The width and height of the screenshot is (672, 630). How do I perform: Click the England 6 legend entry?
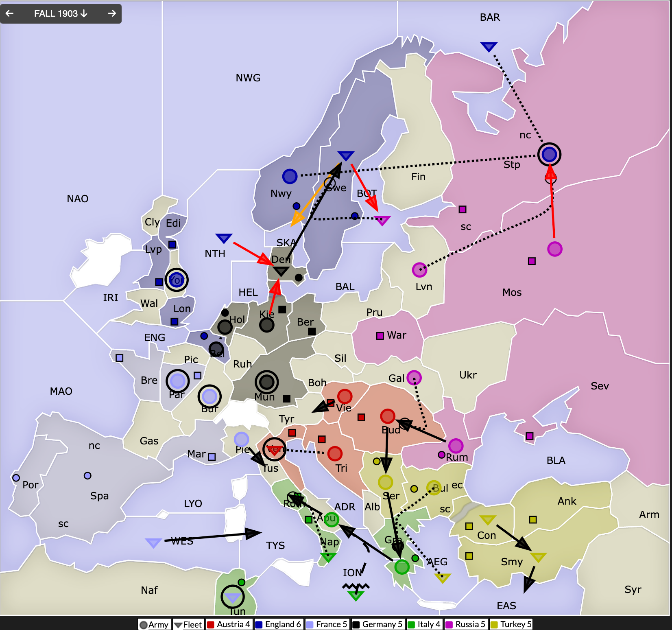278,624
